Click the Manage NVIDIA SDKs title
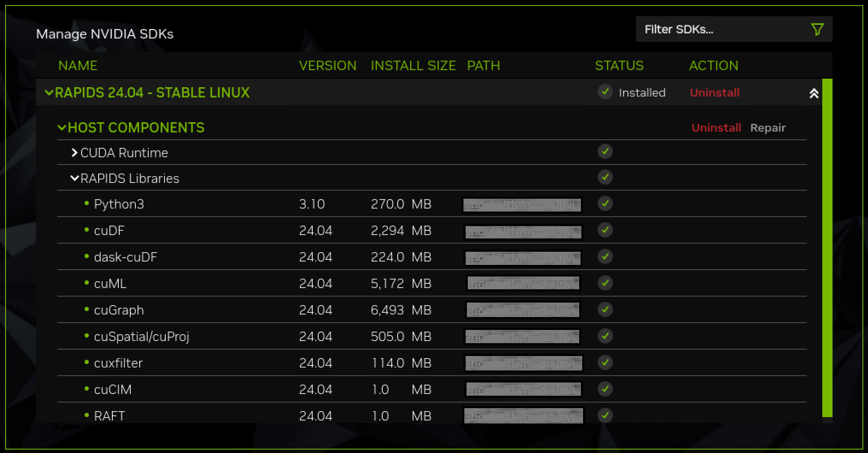 (105, 34)
